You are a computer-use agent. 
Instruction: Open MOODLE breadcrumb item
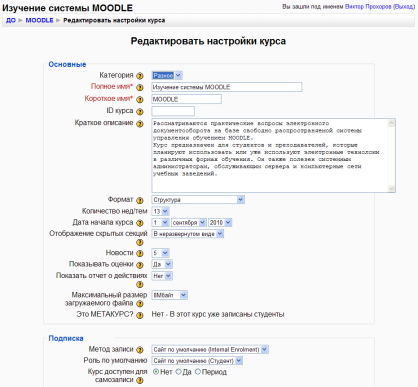(39, 20)
